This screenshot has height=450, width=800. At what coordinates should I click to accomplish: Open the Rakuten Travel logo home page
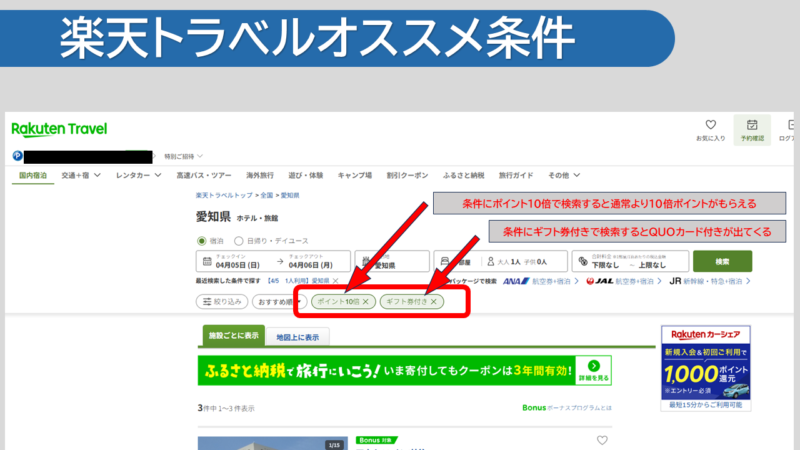tap(59, 129)
